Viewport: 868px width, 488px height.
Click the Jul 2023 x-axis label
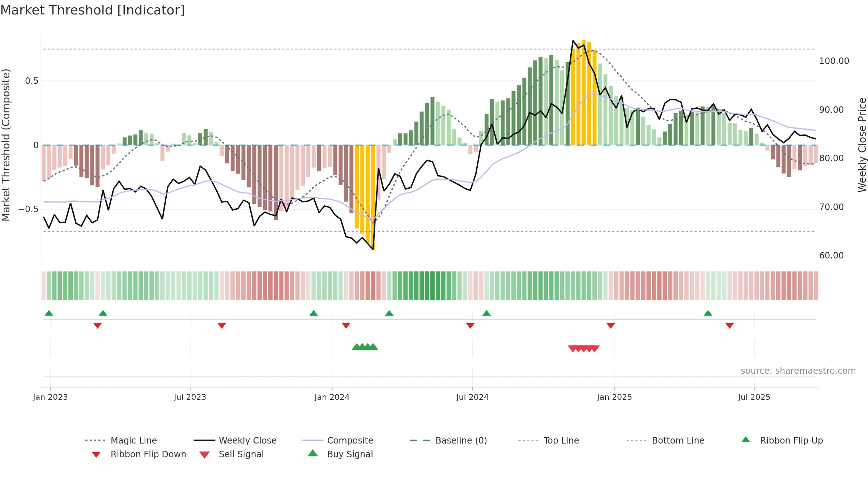[x=190, y=397]
